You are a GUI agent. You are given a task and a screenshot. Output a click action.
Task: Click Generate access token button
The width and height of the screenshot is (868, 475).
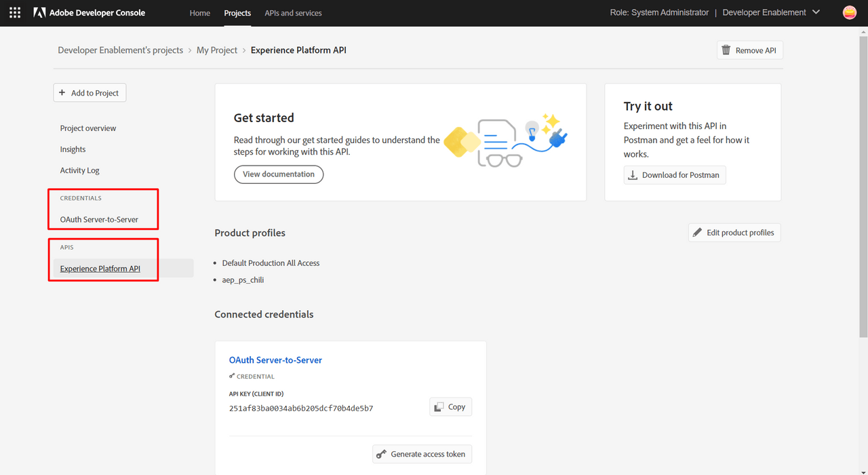(422, 454)
